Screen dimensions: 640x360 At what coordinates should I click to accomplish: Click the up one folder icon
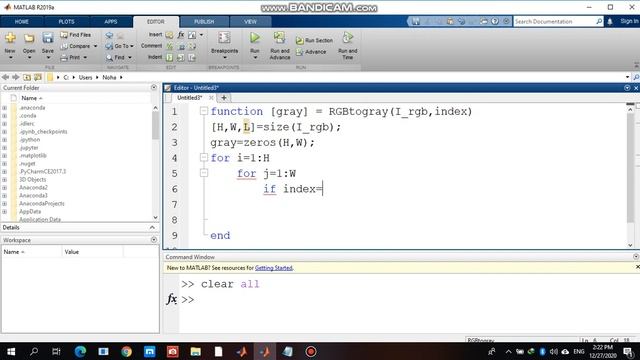[x=27, y=77]
